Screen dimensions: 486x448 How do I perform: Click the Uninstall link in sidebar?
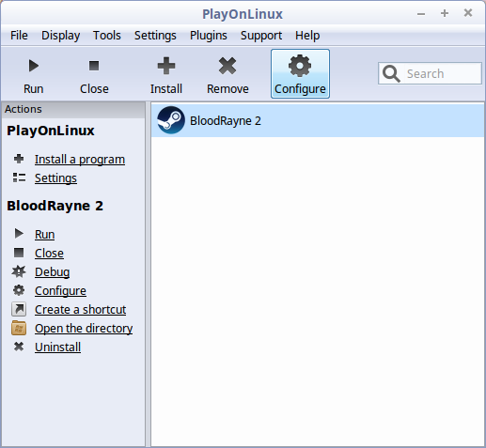57,348
